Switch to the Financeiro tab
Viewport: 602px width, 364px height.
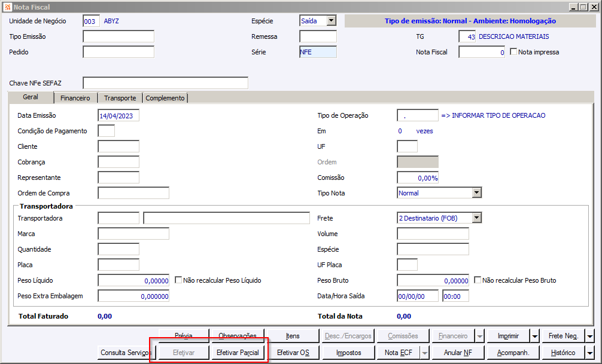pyautogui.click(x=75, y=98)
